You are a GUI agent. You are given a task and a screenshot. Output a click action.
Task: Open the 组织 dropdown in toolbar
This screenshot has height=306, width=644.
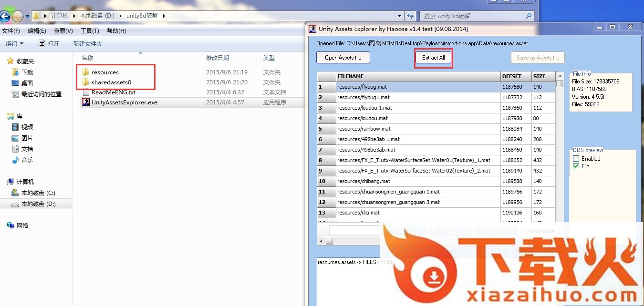(15, 44)
